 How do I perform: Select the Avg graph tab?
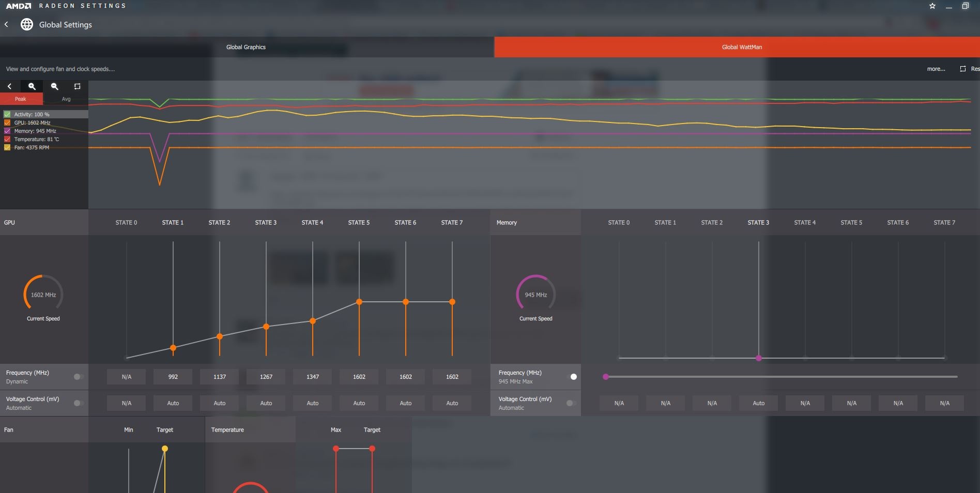tap(66, 99)
